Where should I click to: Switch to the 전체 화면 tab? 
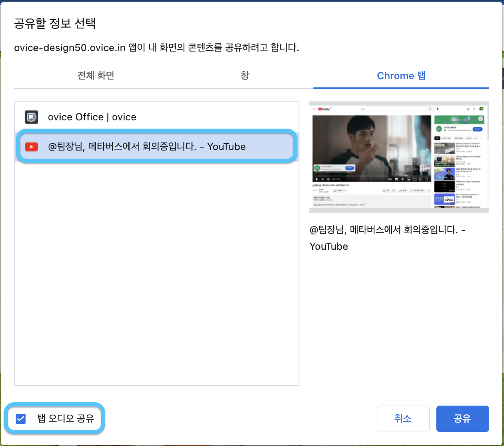click(x=96, y=76)
